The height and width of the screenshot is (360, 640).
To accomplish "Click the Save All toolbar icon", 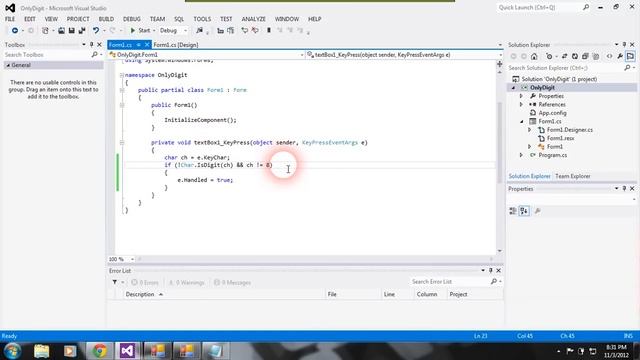I will [x=82, y=31].
